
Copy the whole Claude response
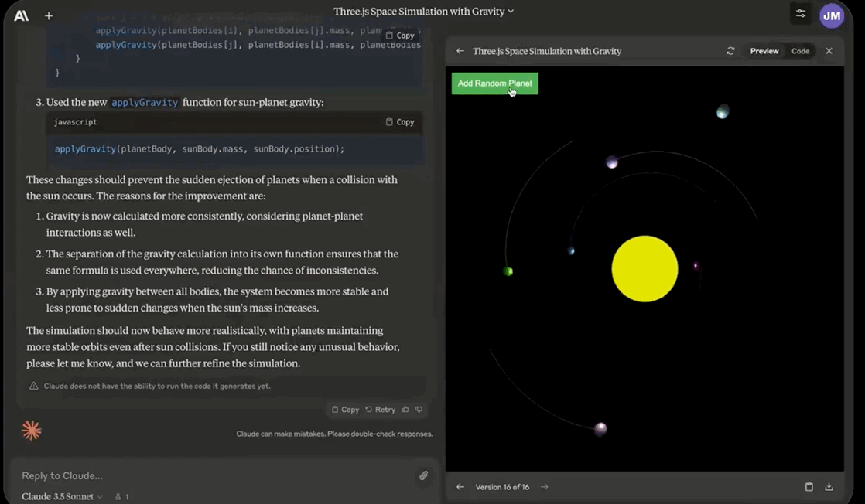pos(345,410)
